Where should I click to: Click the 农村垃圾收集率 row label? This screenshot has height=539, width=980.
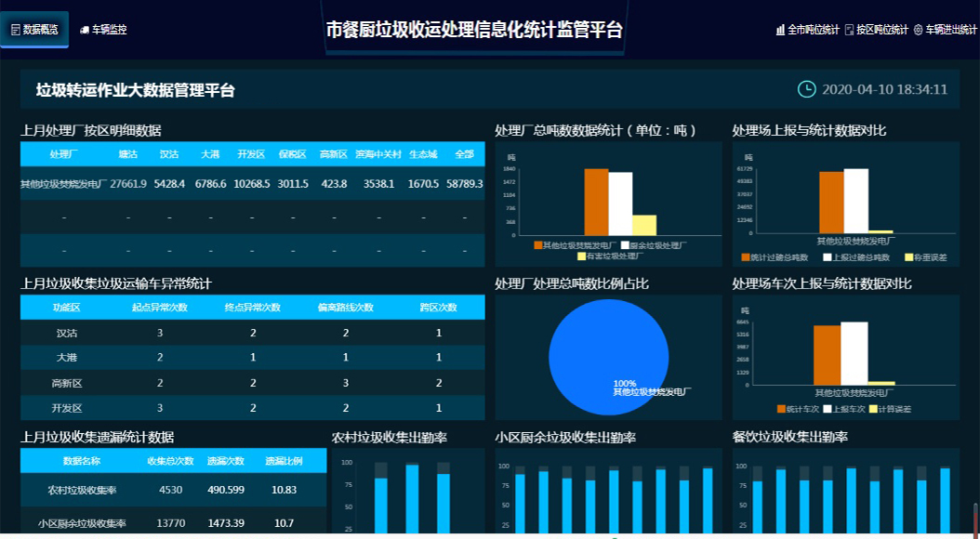[82, 491]
